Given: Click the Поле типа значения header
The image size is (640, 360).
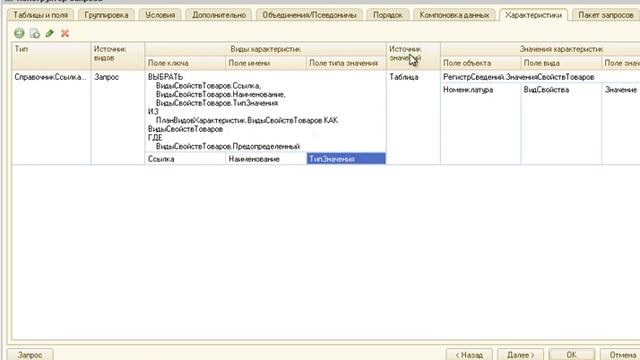Looking at the screenshot, I should pyautogui.click(x=346, y=63).
